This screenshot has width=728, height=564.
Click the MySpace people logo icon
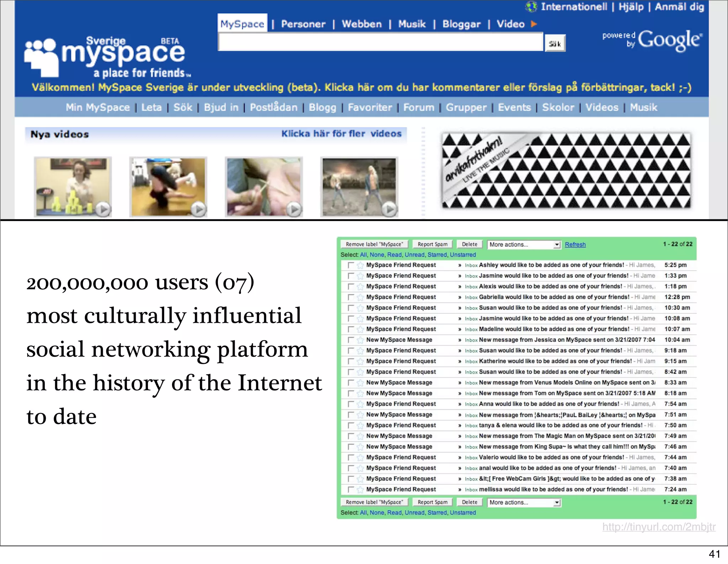click(x=41, y=58)
